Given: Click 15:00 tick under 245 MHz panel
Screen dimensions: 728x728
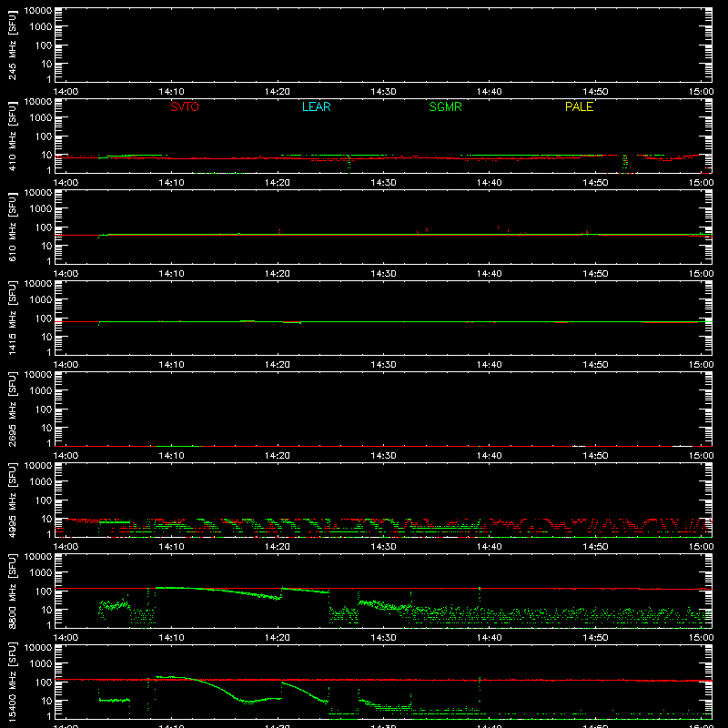Looking at the screenshot, I should 701,92.
